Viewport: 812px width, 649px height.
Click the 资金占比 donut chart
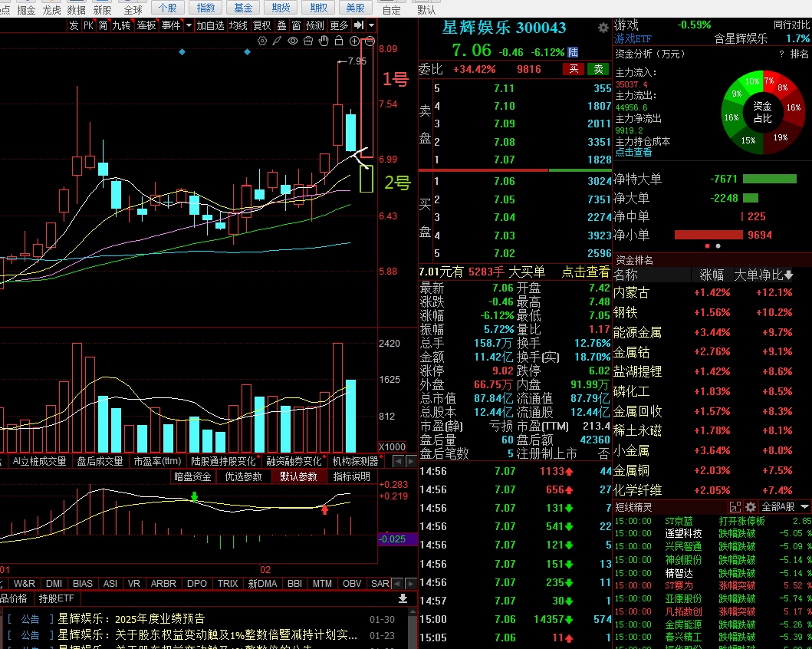click(763, 113)
